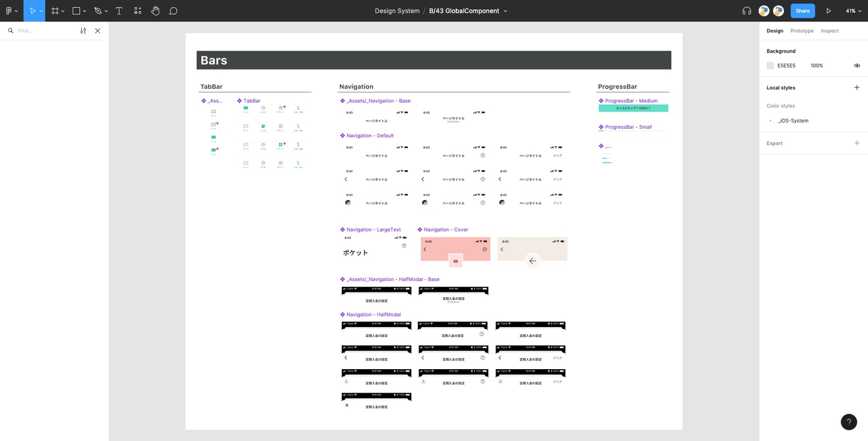This screenshot has height=441, width=868.
Task: Select the Pen tool
Action: click(97, 11)
